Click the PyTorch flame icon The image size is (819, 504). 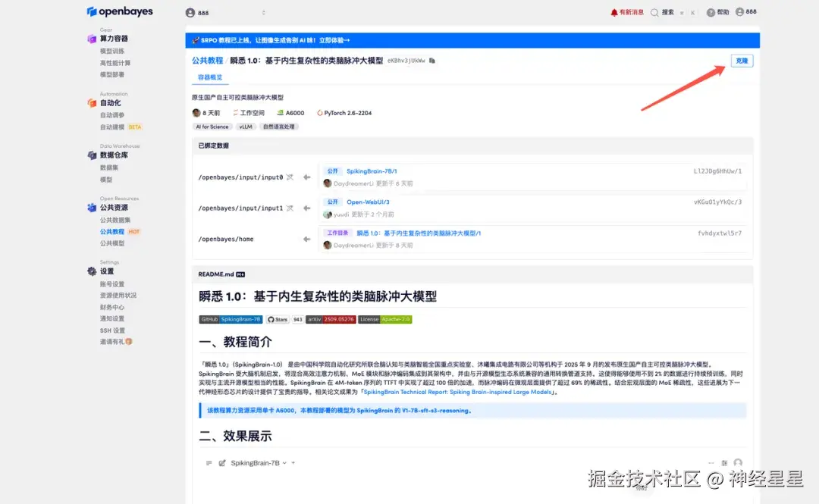pos(320,113)
